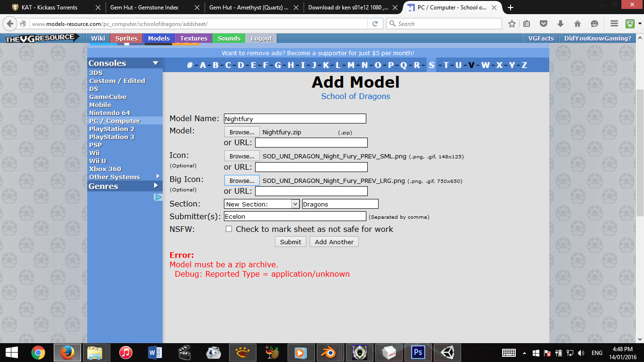Browse for the Big Icon image file
Screen dimensions: 644x362
(x=242, y=181)
